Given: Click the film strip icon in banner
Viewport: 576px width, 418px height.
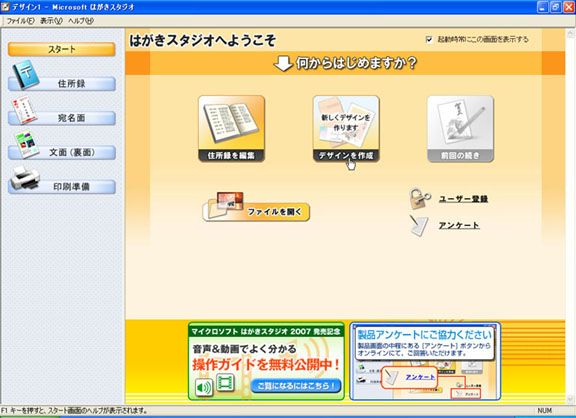Looking at the screenshot, I should point(225,383).
